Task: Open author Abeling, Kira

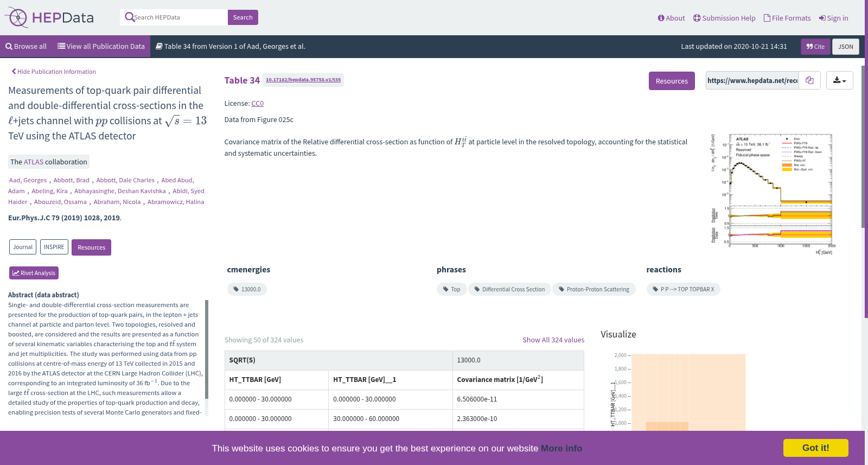Action: click(49, 191)
